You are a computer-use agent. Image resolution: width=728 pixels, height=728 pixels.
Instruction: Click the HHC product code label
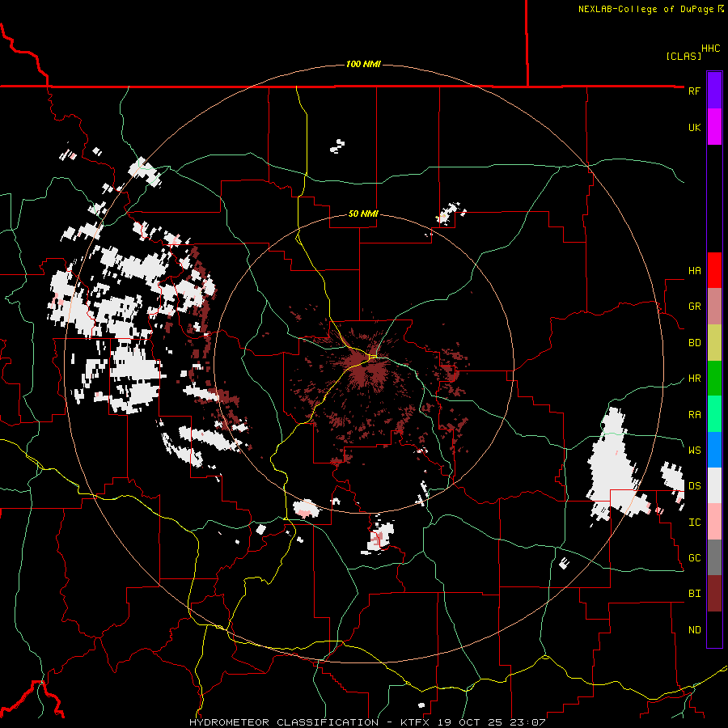(x=710, y=49)
